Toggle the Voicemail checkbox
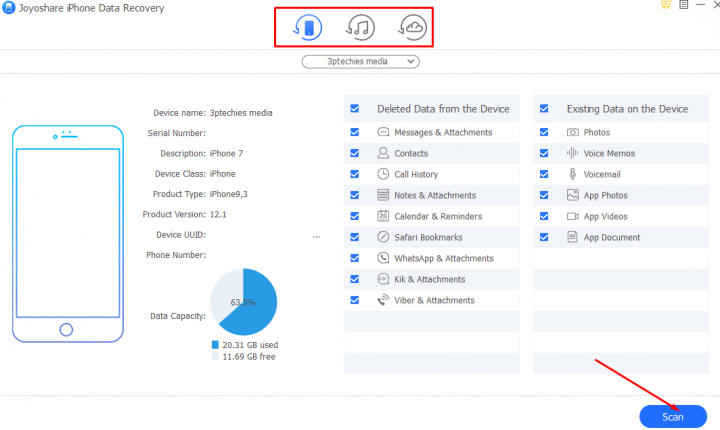 pos(544,174)
